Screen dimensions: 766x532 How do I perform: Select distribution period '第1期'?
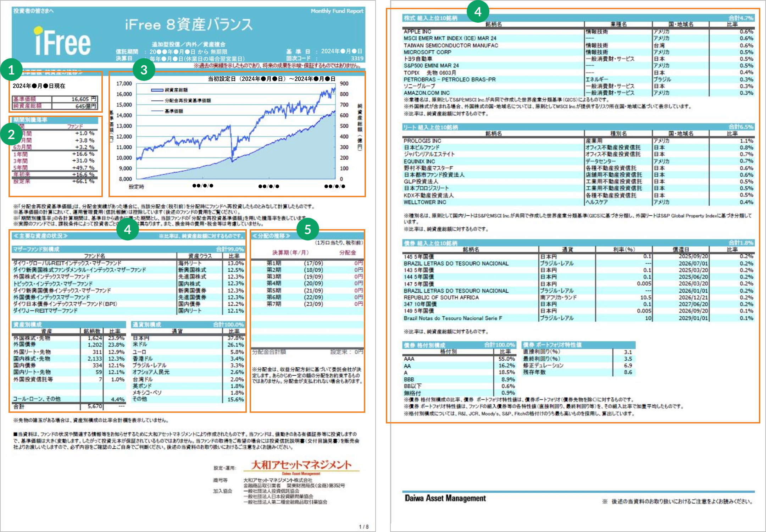(274, 263)
